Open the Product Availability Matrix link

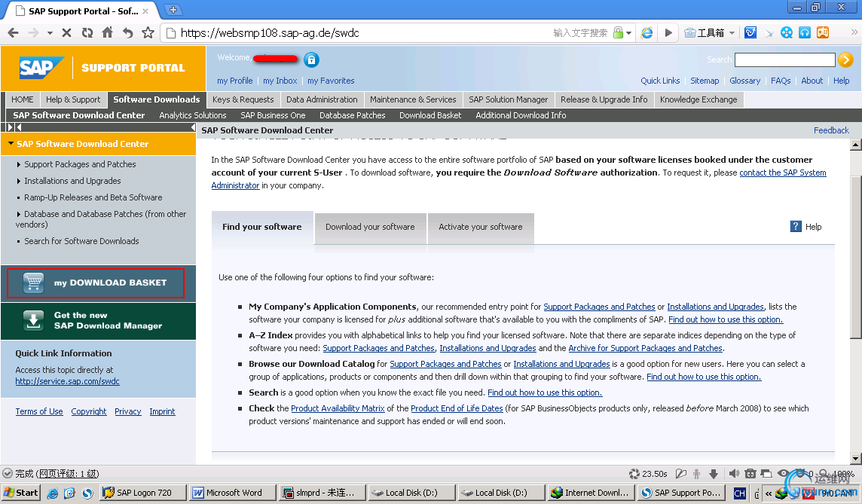[x=338, y=408]
